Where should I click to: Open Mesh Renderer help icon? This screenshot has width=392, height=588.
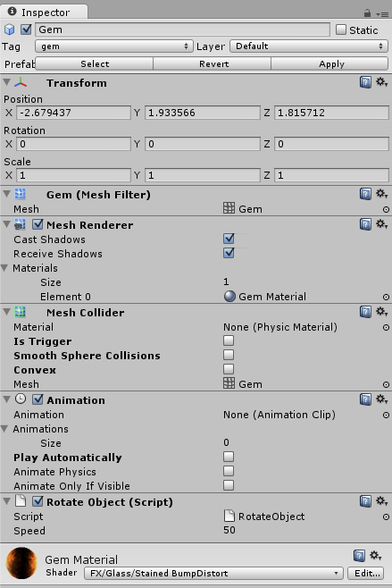pos(365,224)
